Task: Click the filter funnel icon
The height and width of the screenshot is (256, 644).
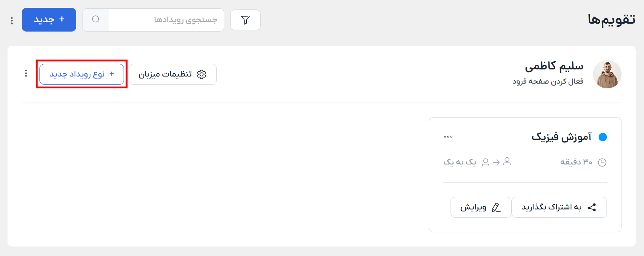Action: tap(245, 20)
